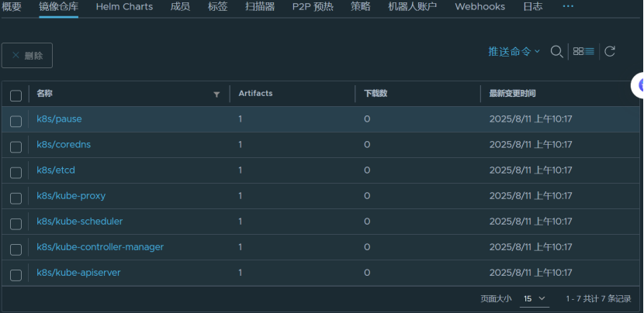Image resolution: width=644 pixels, height=313 pixels.
Task: Click the partially hidden floating round button
Action: click(x=638, y=85)
